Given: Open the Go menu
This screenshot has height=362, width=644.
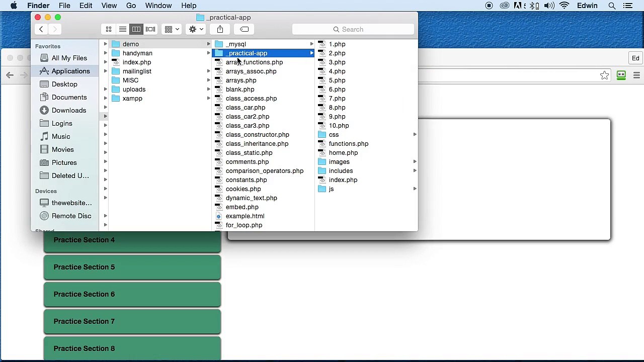Looking at the screenshot, I should [131, 6].
